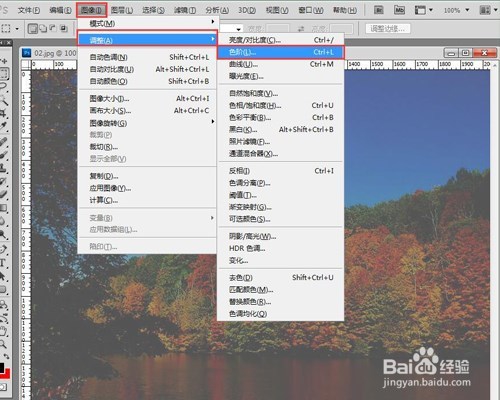Choose 自动色调(N) menu entry
The height and width of the screenshot is (400, 500).
point(147,57)
